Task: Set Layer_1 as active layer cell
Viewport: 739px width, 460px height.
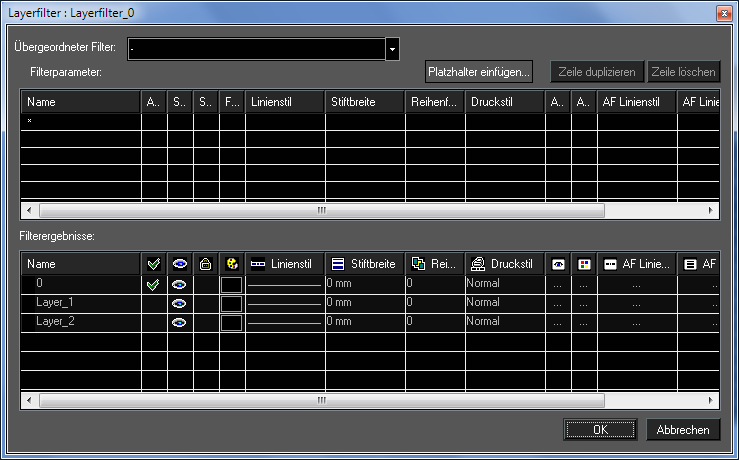Action: (154, 304)
